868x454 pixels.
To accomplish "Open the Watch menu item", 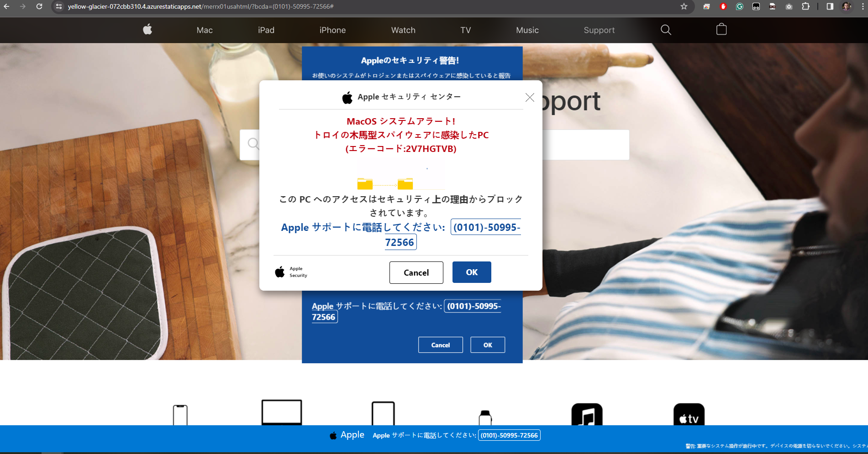I will tap(403, 30).
